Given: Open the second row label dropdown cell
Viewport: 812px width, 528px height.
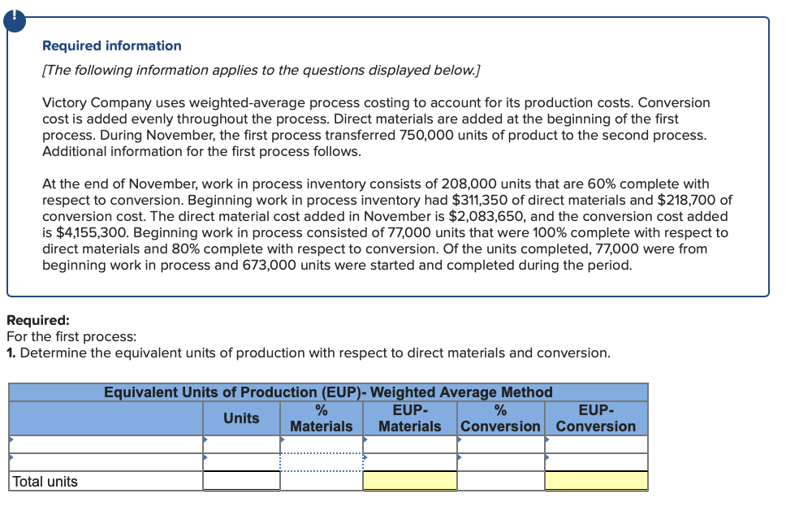Looking at the screenshot, I should pos(106,462).
